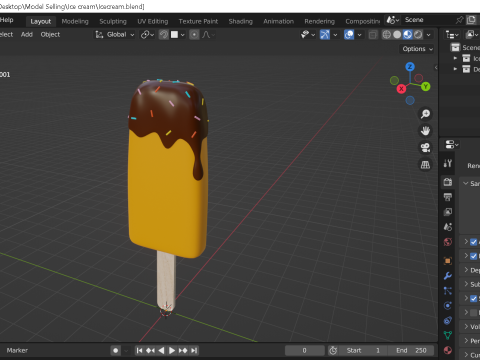Toggle X-ray mode button

pyautogui.click(x=373, y=35)
